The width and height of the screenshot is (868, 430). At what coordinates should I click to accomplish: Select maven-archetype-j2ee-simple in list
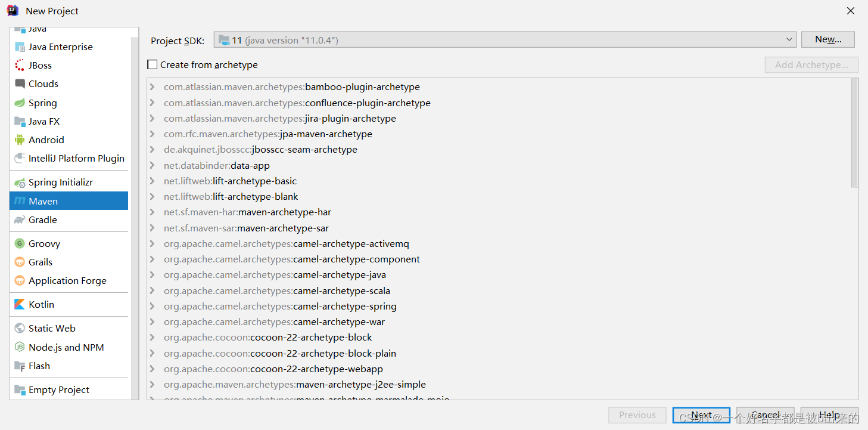coord(295,385)
